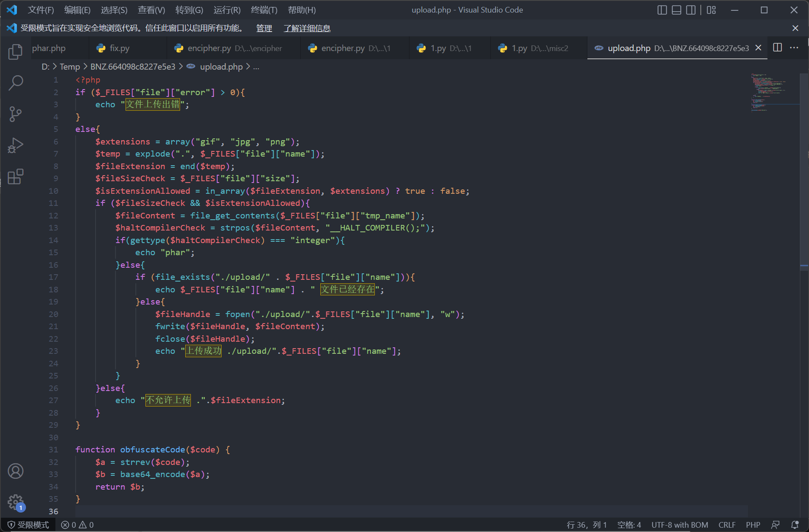Viewport: 809px width, 532px height.
Task: Open the 文件(F) menu
Action: (x=41, y=10)
